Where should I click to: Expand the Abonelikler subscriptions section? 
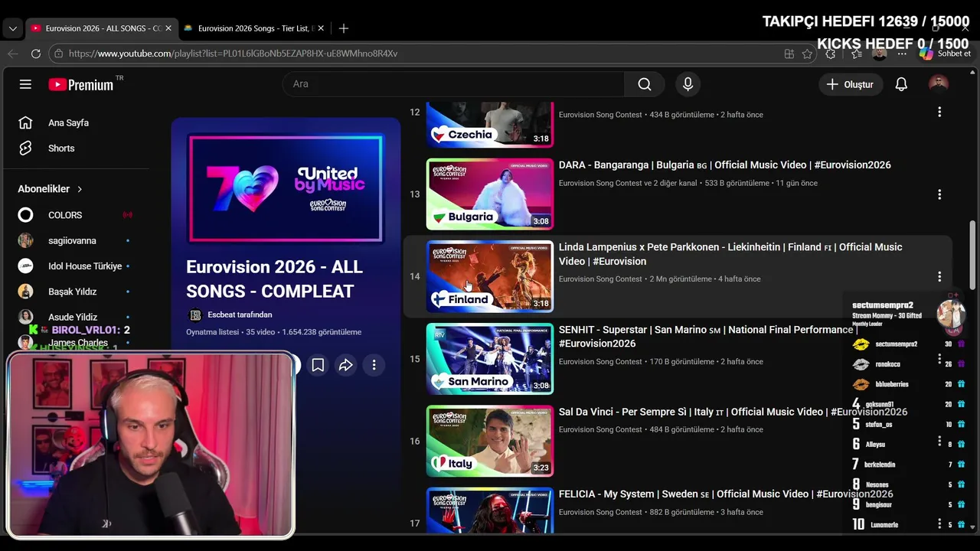[x=51, y=189]
